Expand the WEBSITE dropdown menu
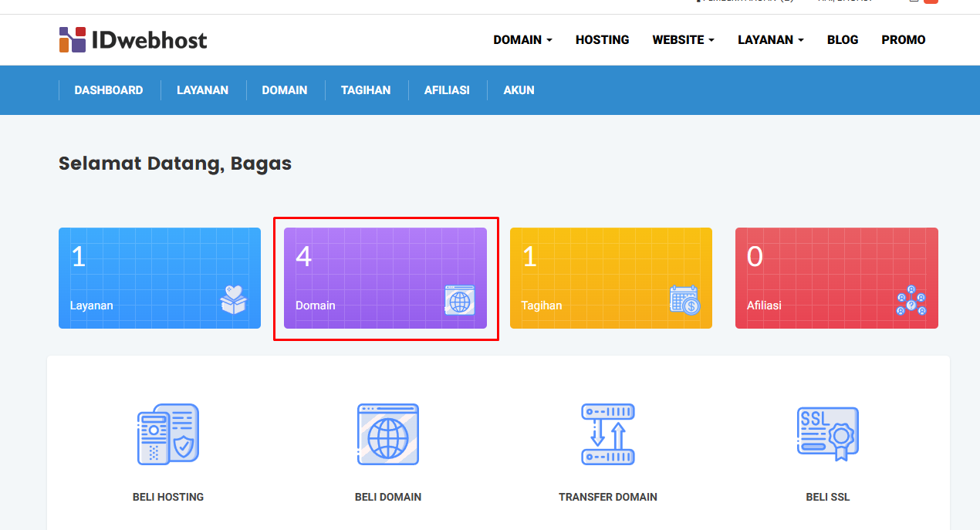Image resolution: width=980 pixels, height=530 pixels. (684, 39)
